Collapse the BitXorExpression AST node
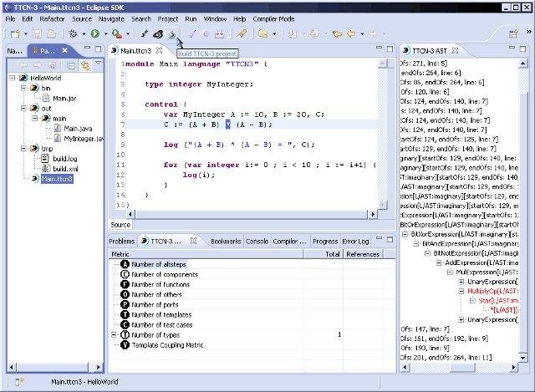Viewport: 535px width, 392px height. click(405, 234)
